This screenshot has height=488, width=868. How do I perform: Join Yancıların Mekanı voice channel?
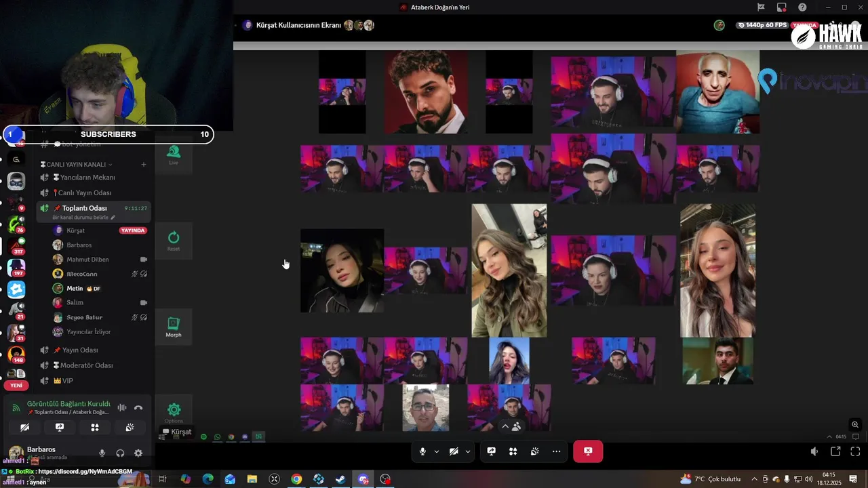[x=94, y=178]
